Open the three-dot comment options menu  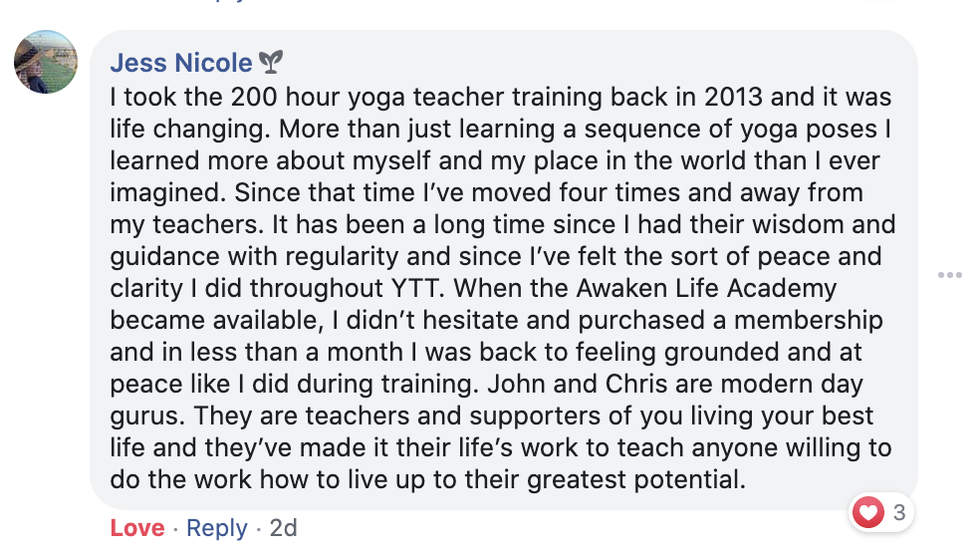949,275
